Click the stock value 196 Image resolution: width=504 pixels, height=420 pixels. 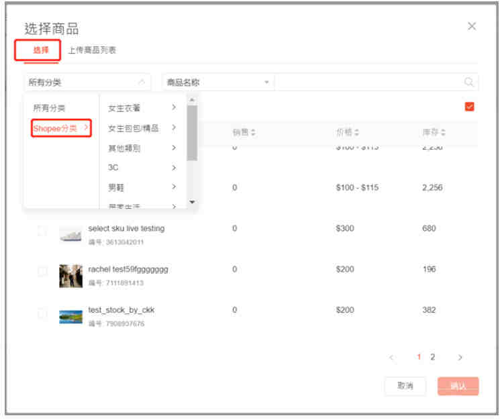(x=429, y=269)
